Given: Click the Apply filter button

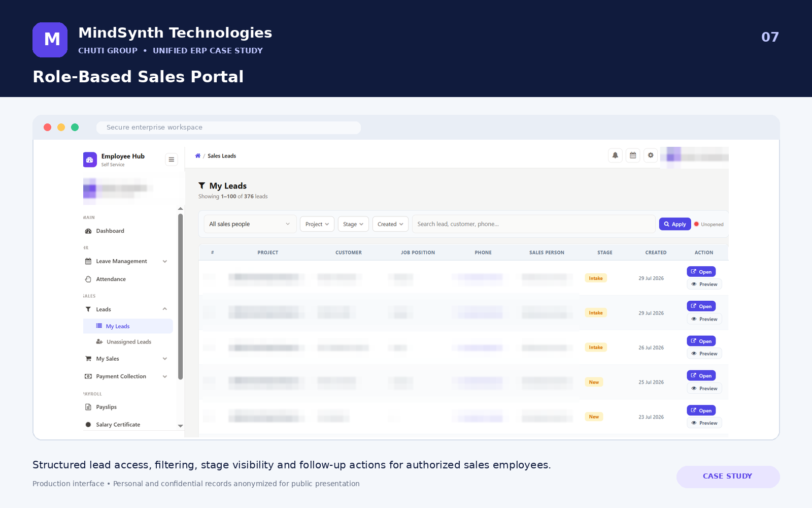Looking at the screenshot, I should 675,224.
